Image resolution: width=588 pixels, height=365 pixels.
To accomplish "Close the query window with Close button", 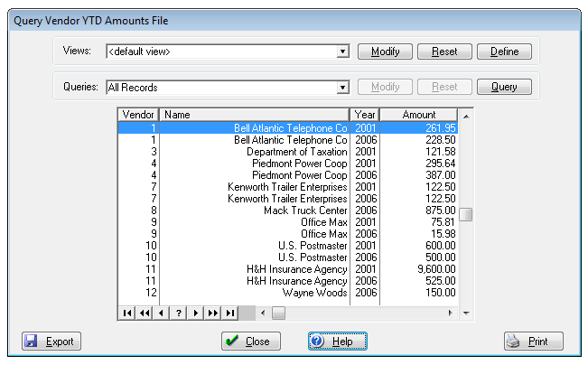I will [251, 342].
